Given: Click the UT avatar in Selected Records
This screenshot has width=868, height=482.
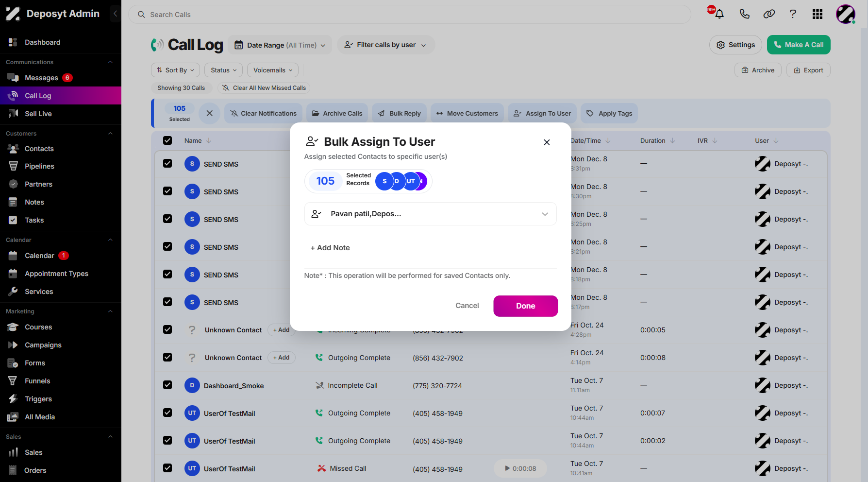Looking at the screenshot, I should [x=411, y=181].
